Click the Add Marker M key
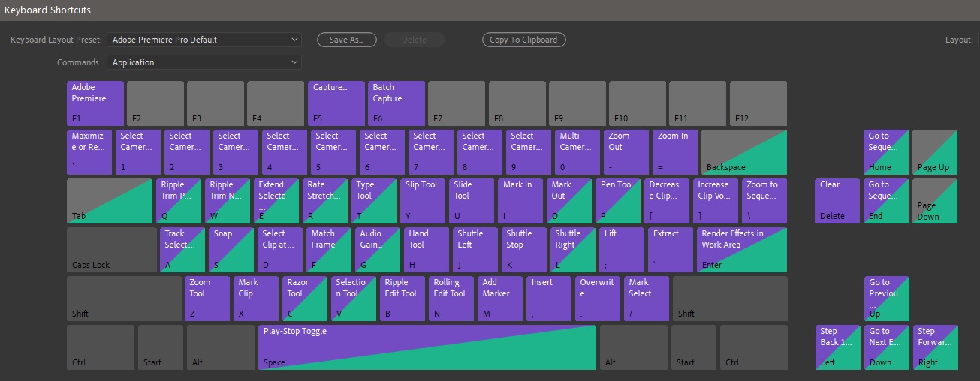980x381 pixels. 499,298
